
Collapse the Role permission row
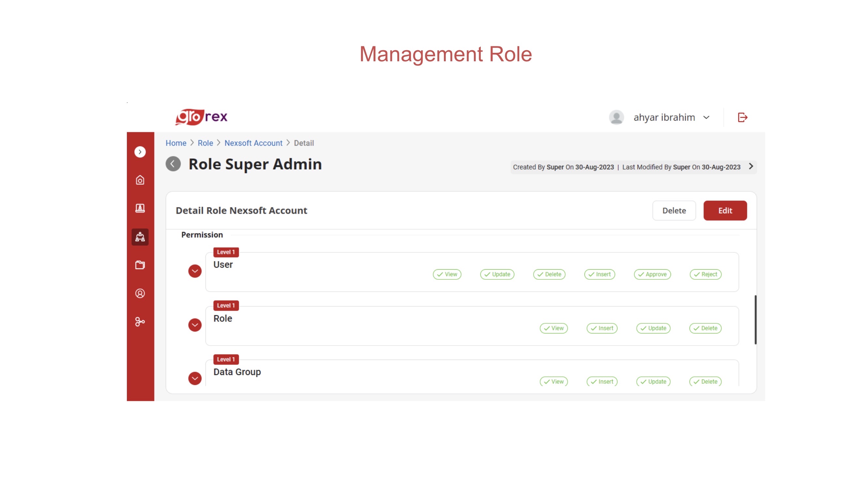point(195,325)
